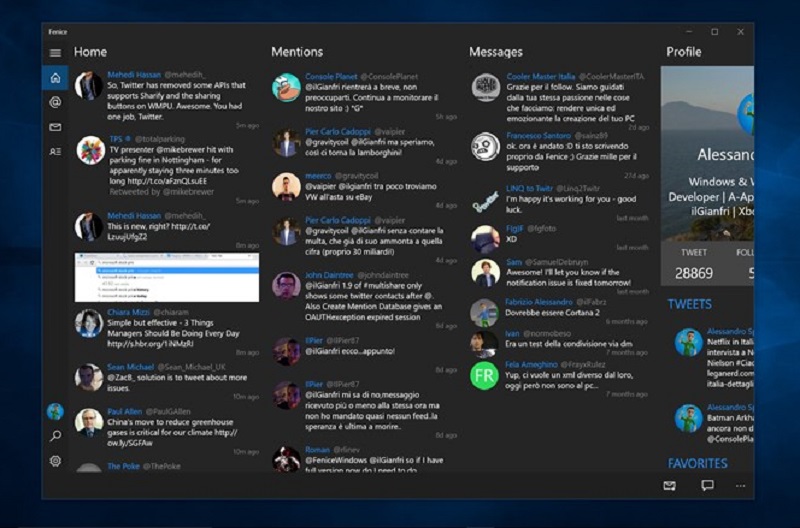Open more options ellipsis button
800x528 pixels.
coord(740,486)
